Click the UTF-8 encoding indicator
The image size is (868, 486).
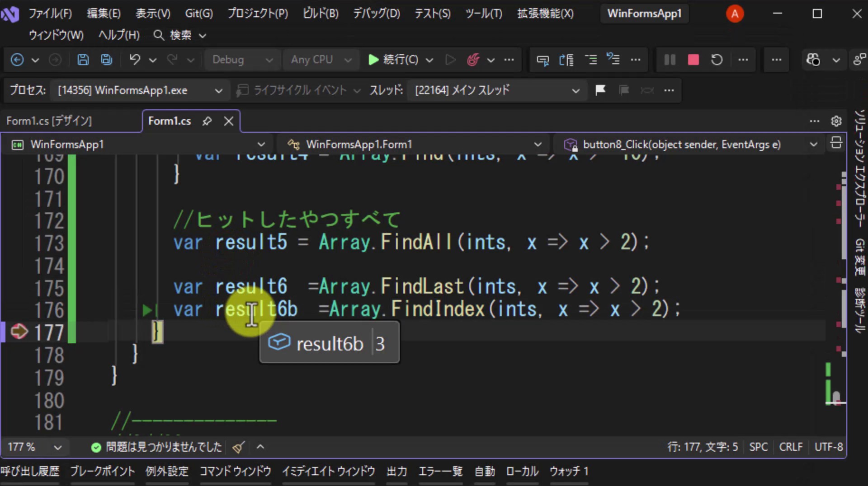pos(829,447)
